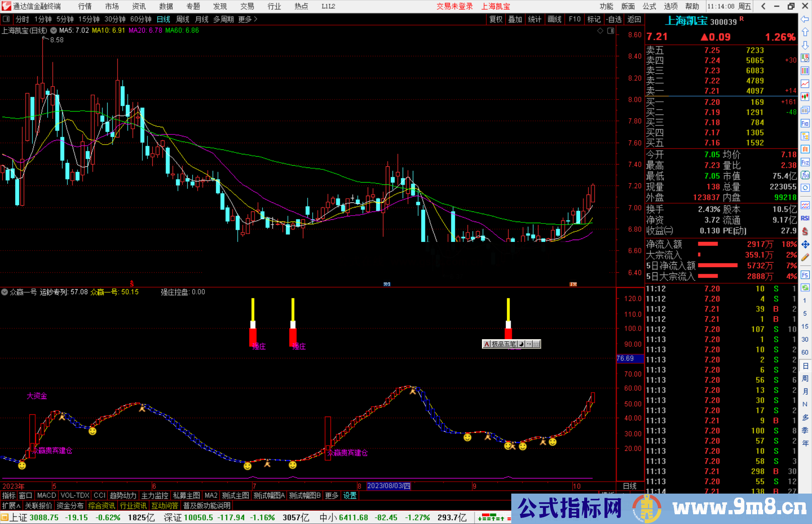
Task: Switch to the MACD indicator tab
Action: tap(46, 495)
